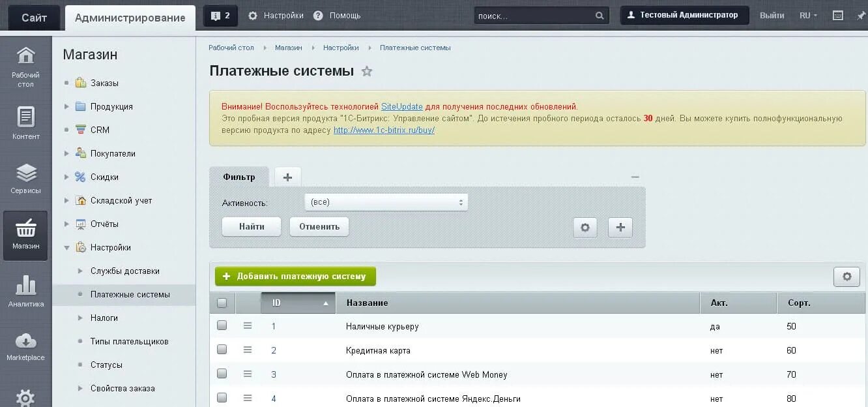Click the Выйти link
Viewport: 868px width, 407px height.
pos(772,16)
